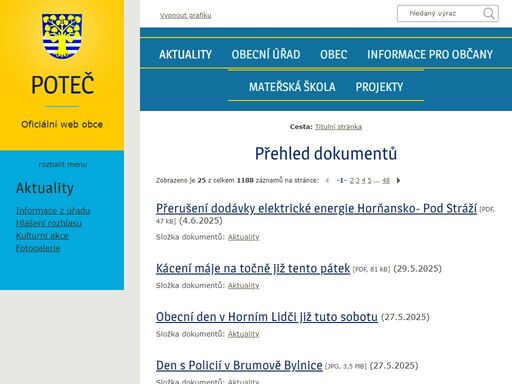The width and height of the screenshot is (512, 384).
Task: Click the Poteč coat of arms logo
Action: (x=62, y=36)
